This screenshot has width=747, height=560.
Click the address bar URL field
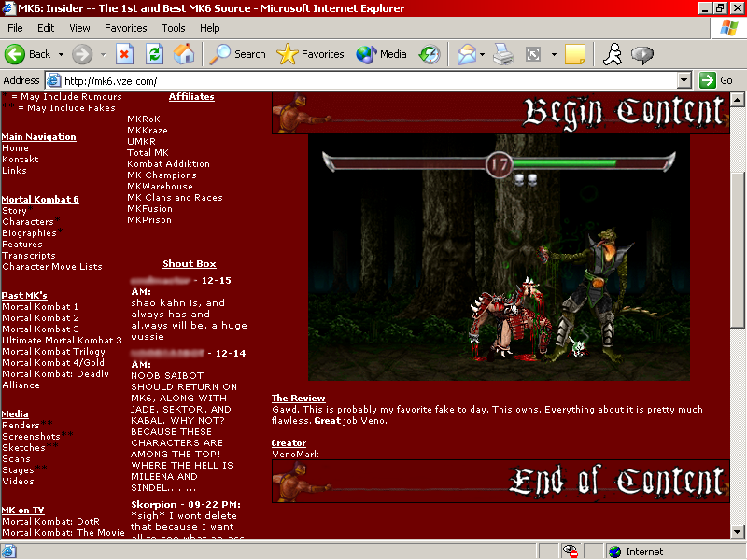coord(369,81)
